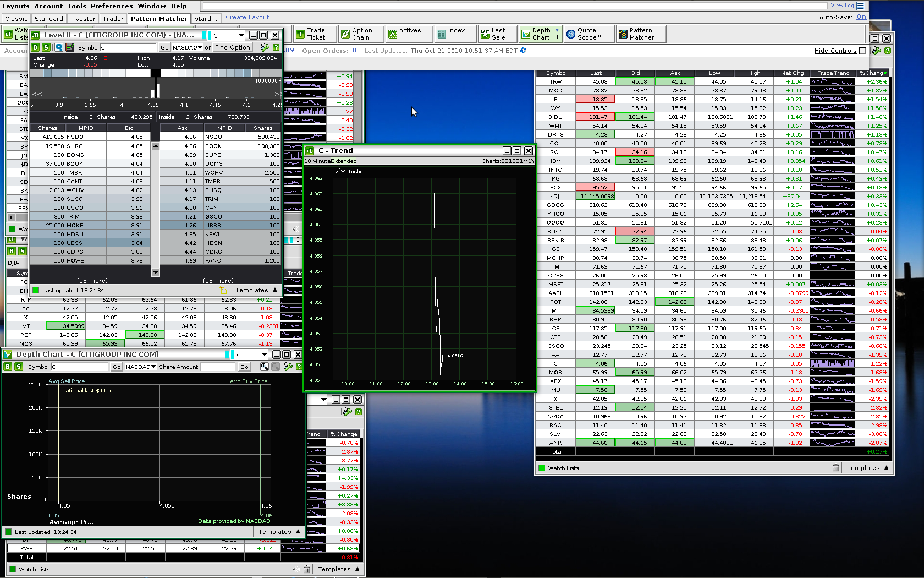Click the Level II Symbol input field
The width and height of the screenshot is (924, 578).
pyautogui.click(x=128, y=47)
